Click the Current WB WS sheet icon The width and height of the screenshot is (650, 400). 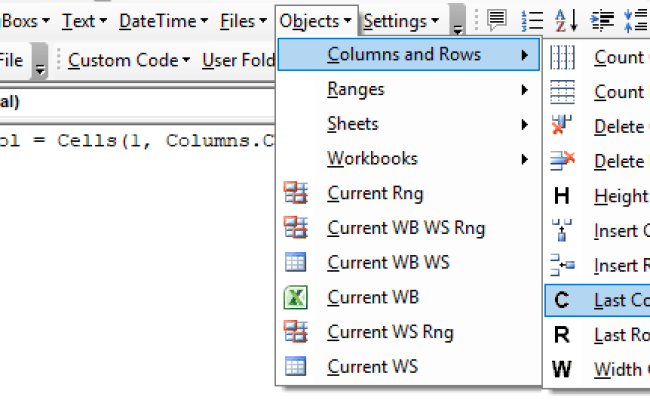[x=296, y=262]
